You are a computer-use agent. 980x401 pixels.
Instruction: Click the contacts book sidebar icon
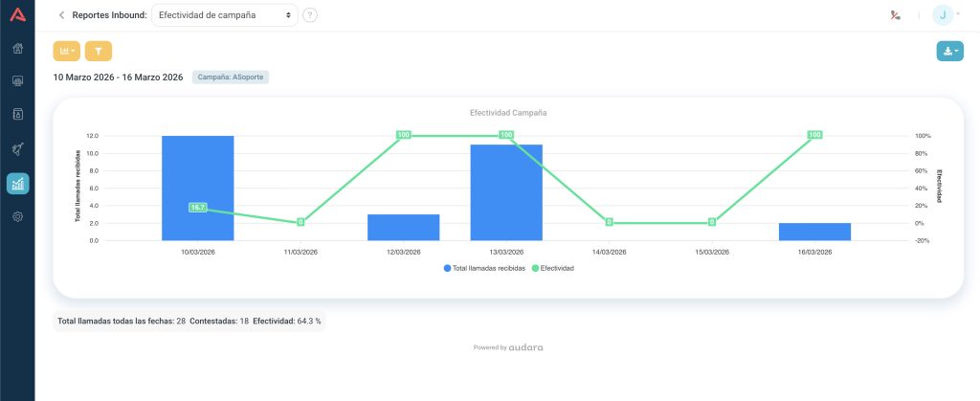click(x=17, y=115)
